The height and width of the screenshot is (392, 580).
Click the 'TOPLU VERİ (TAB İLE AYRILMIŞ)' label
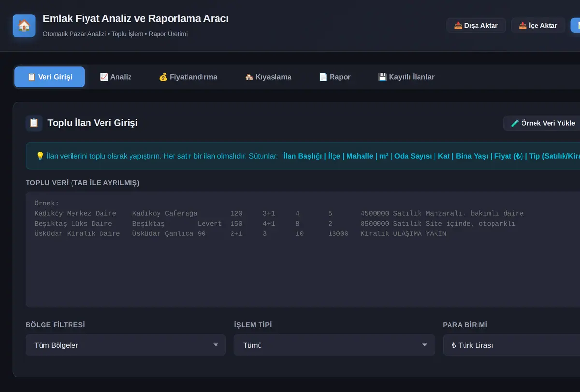[83, 183]
